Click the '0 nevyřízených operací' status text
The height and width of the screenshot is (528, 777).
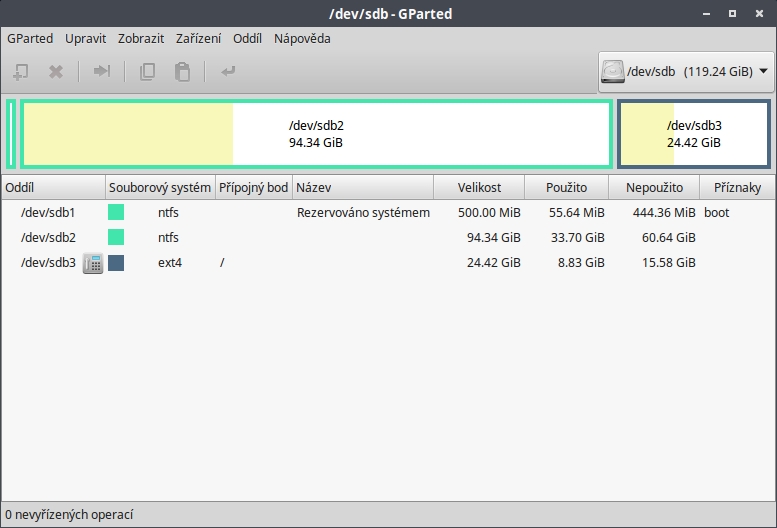(x=69, y=515)
